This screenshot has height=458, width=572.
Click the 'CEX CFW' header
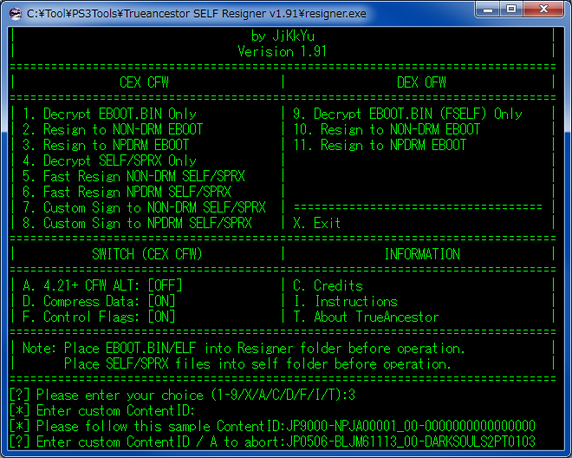144,82
